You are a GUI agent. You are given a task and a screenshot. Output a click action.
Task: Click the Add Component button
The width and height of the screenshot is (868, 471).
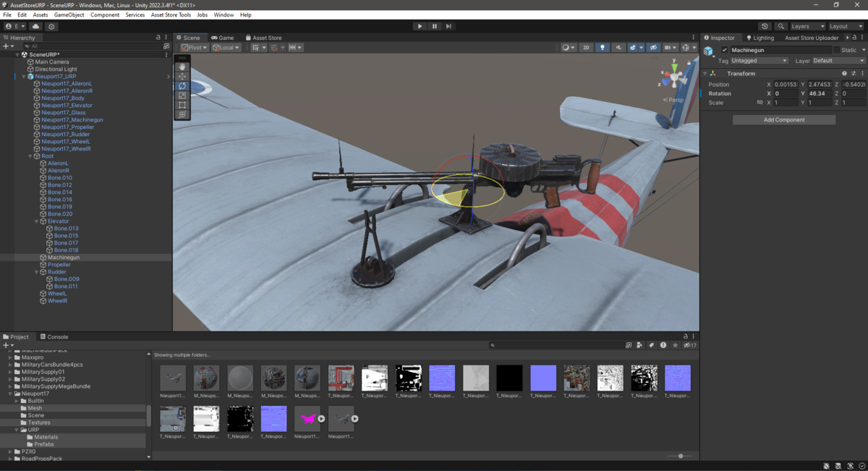pos(783,119)
